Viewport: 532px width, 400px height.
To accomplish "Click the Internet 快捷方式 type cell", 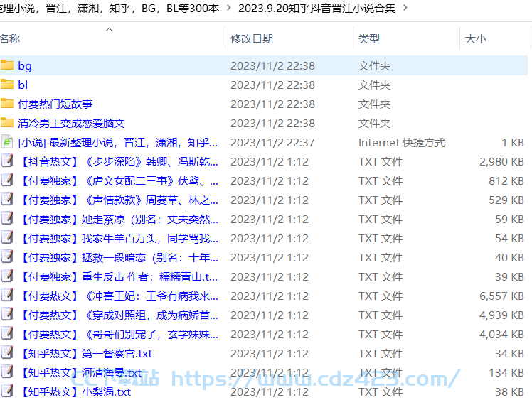I will click(402, 142).
